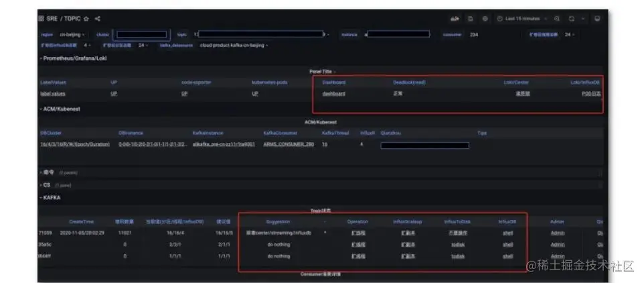Expand the 命令 row
Image resolution: width=644 pixels, height=283 pixels.
pyautogui.click(x=48, y=172)
